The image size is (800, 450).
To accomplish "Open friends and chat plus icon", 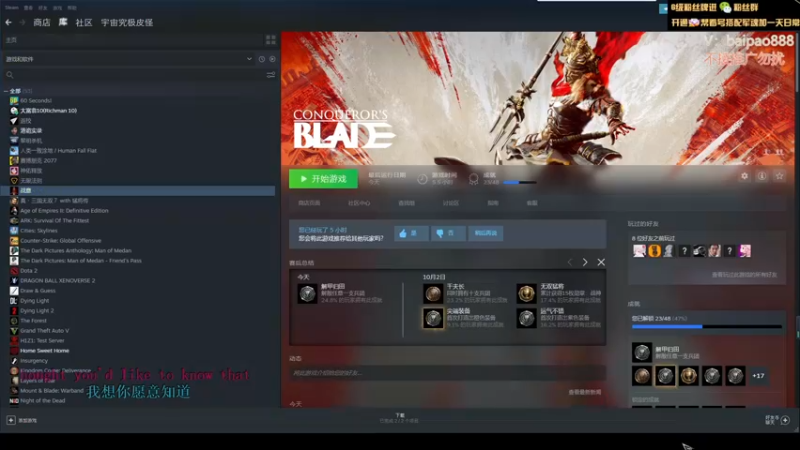I will pos(785,420).
